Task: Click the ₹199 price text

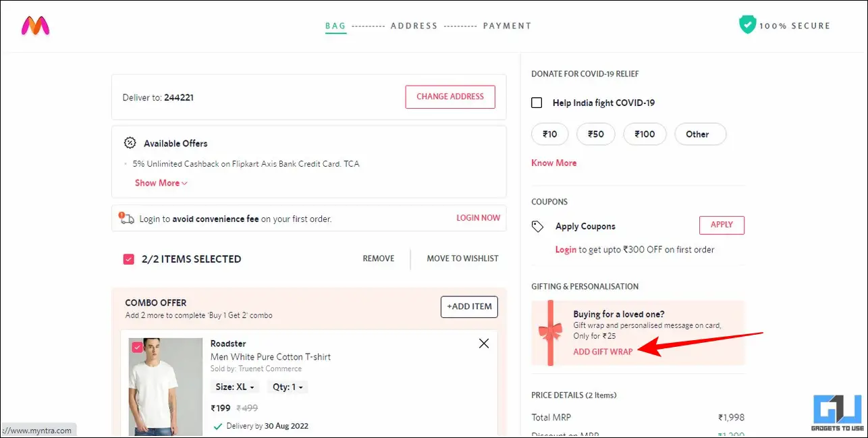Action: 221,408
